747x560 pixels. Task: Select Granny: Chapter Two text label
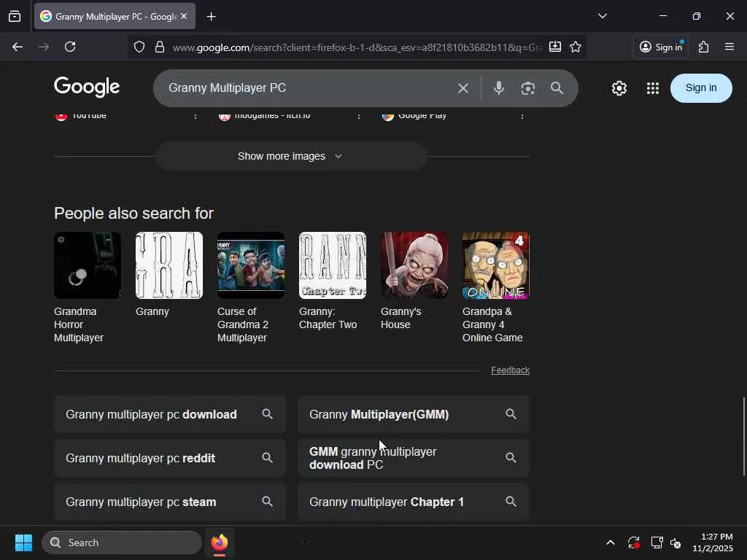pyautogui.click(x=328, y=318)
